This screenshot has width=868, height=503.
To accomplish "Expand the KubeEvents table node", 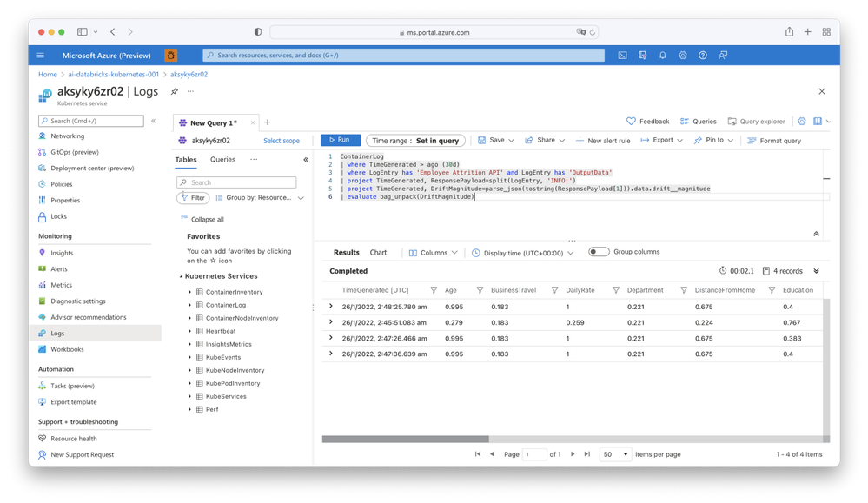I will click(x=189, y=357).
